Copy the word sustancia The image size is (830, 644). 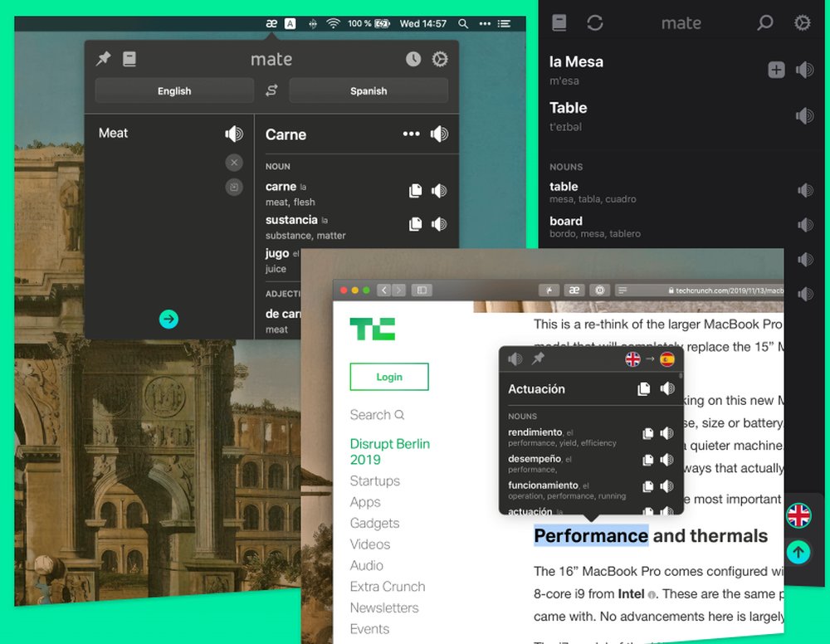416,224
